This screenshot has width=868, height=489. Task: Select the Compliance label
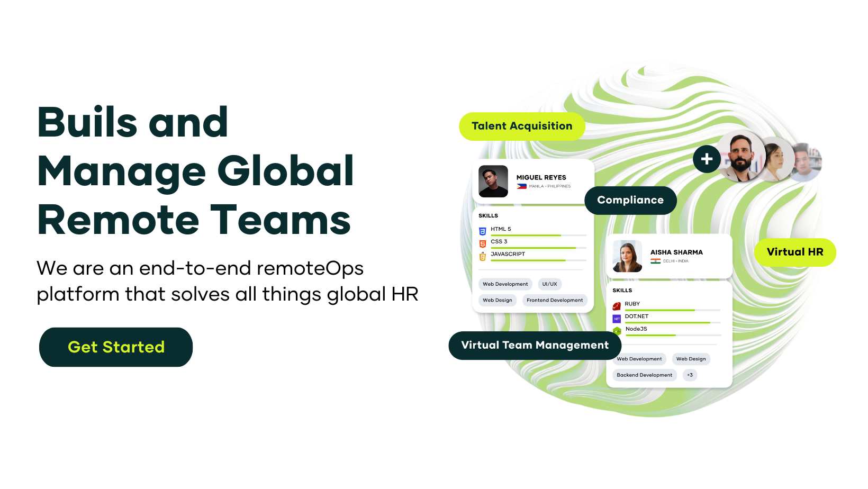point(630,200)
